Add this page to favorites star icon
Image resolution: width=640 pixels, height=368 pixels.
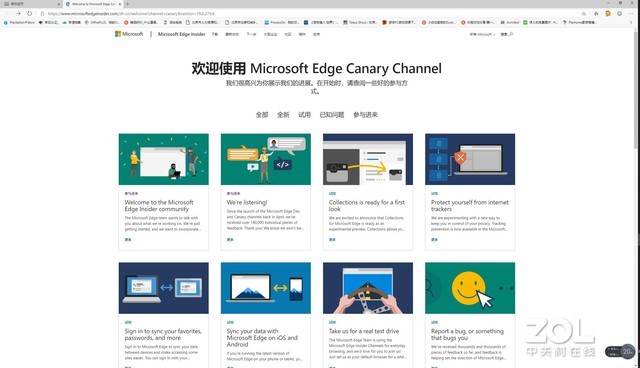(584, 13)
